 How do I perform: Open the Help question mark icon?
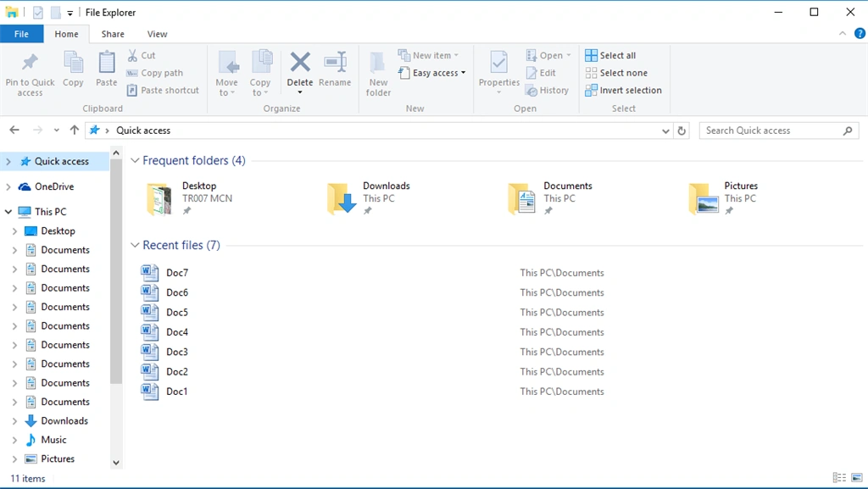click(860, 34)
